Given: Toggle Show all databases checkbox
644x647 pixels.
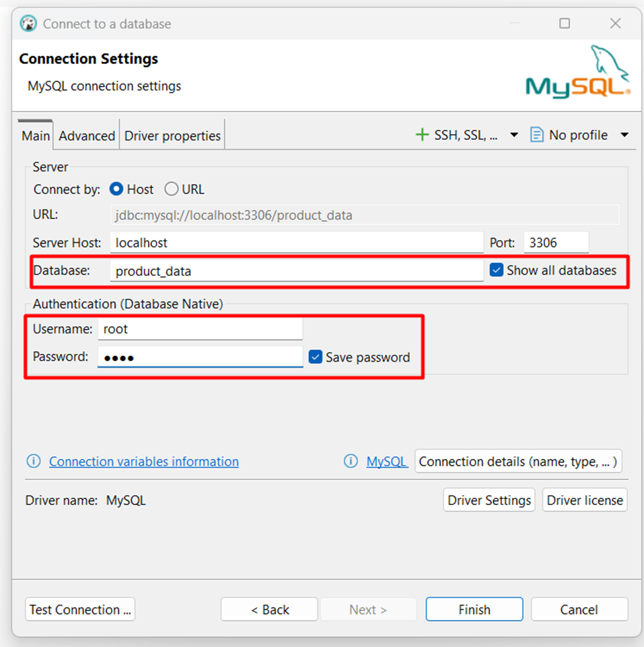Looking at the screenshot, I should (496, 270).
